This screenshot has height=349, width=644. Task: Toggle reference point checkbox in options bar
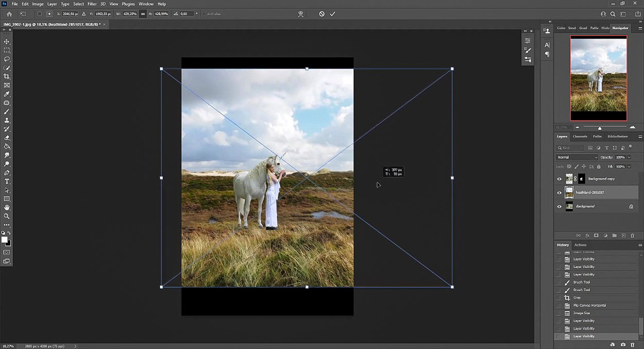coord(39,14)
